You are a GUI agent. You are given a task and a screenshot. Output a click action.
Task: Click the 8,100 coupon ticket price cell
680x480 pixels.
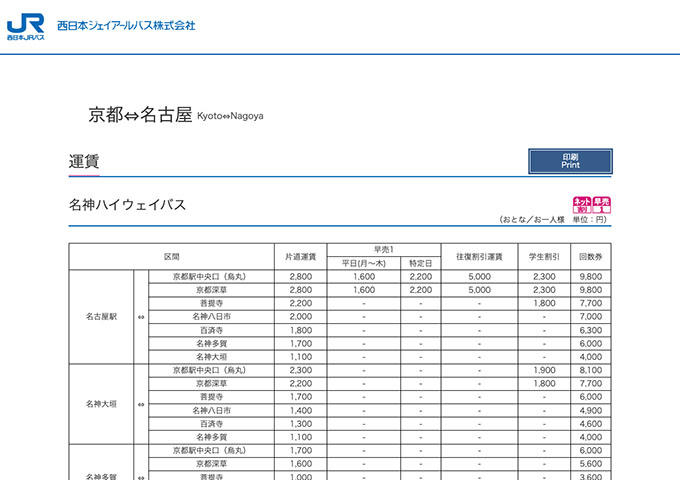[590, 370]
